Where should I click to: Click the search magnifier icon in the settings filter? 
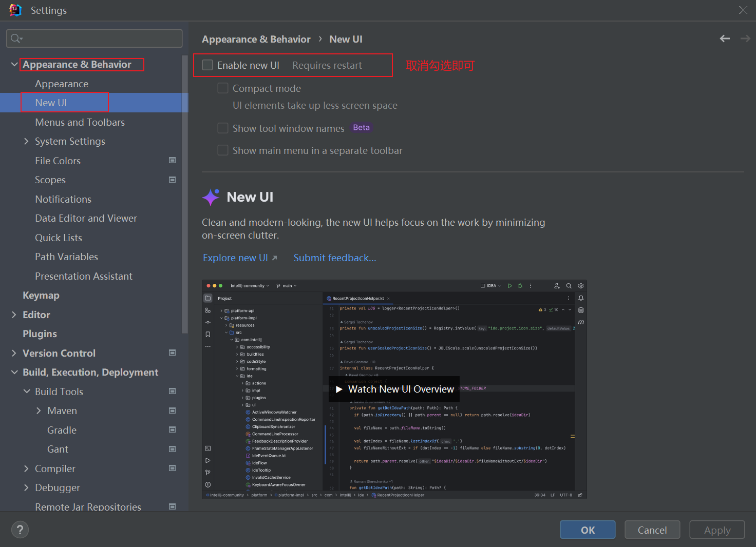(15, 38)
